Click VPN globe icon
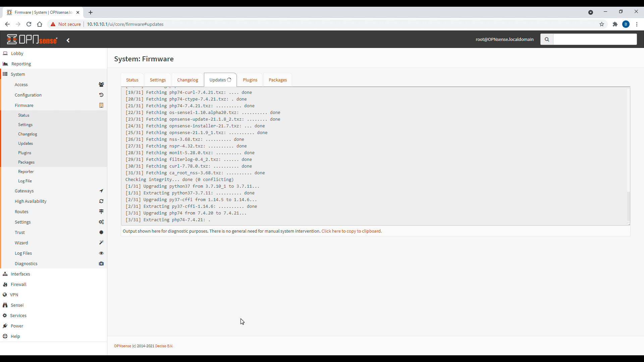The image size is (644, 362). pos(5,295)
